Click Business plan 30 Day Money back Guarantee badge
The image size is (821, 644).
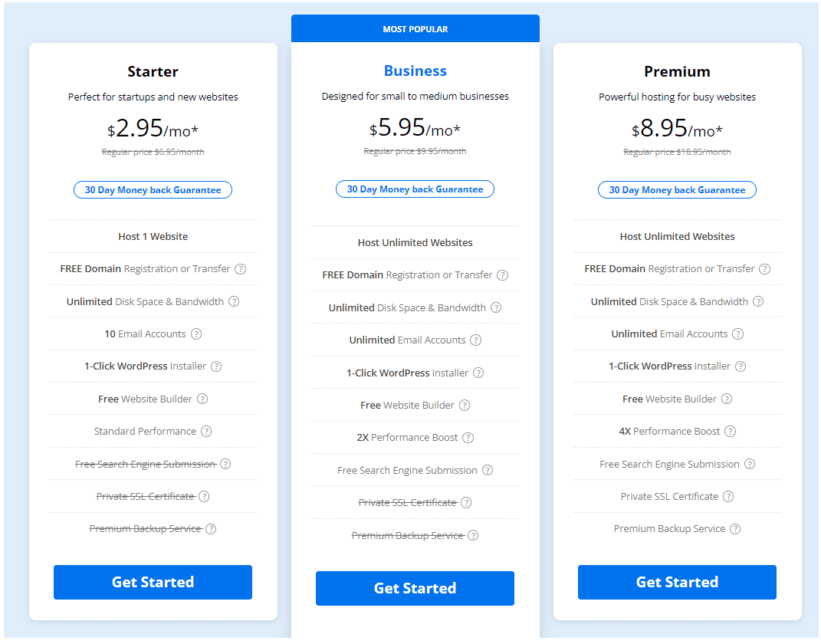coord(415,189)
